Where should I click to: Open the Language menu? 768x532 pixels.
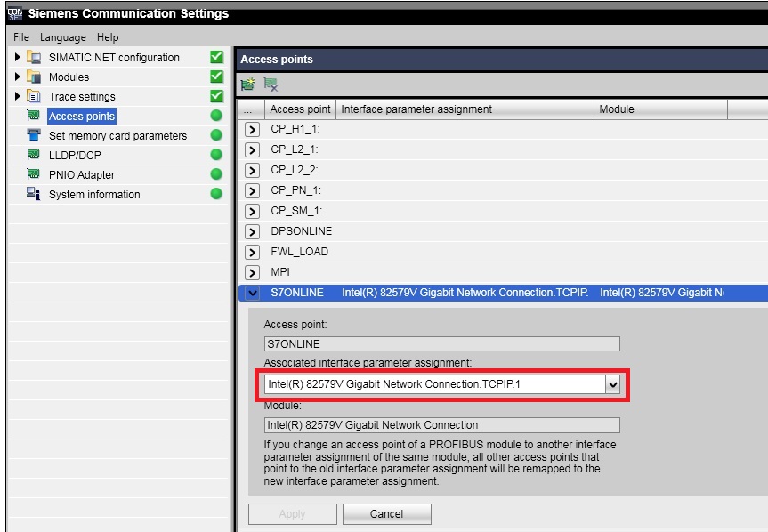pos(62,37)
